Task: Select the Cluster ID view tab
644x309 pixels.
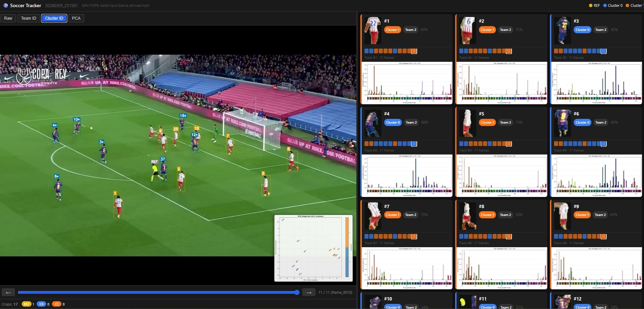Action: (x=54, y=18)
